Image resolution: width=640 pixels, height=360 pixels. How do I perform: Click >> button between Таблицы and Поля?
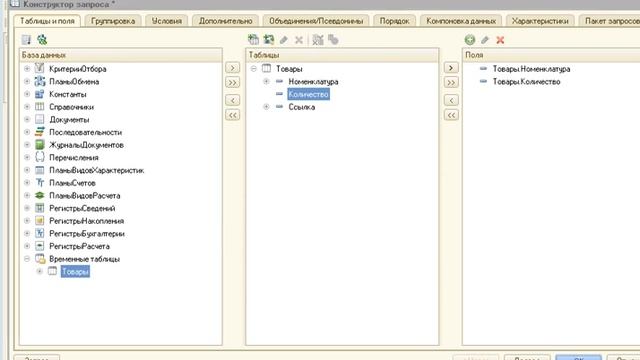pos(451,82)
